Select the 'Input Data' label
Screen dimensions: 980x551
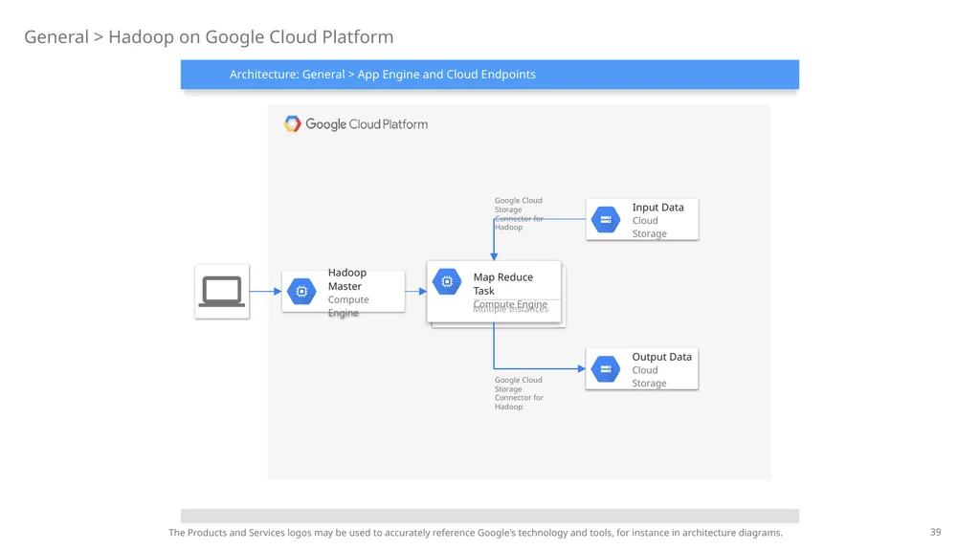click(657, 208)
